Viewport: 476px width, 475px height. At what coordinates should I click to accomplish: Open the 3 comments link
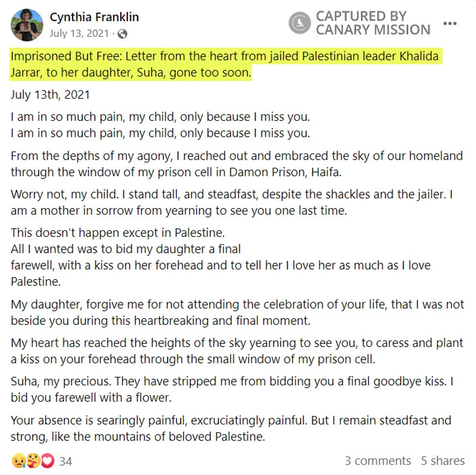[x=378, y=461]
